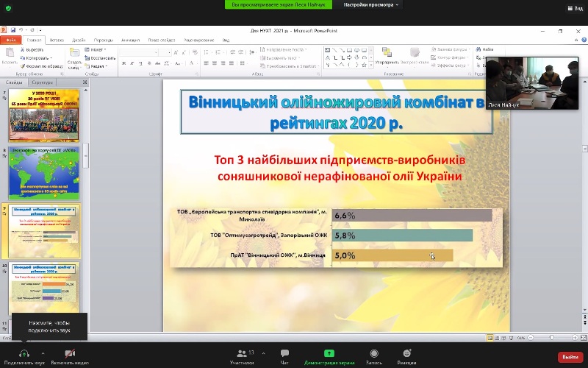The height and width of the screenshot is (368, 588).
Task: Switch to the Animations ribbon tab
Action: tap(131, 40)
